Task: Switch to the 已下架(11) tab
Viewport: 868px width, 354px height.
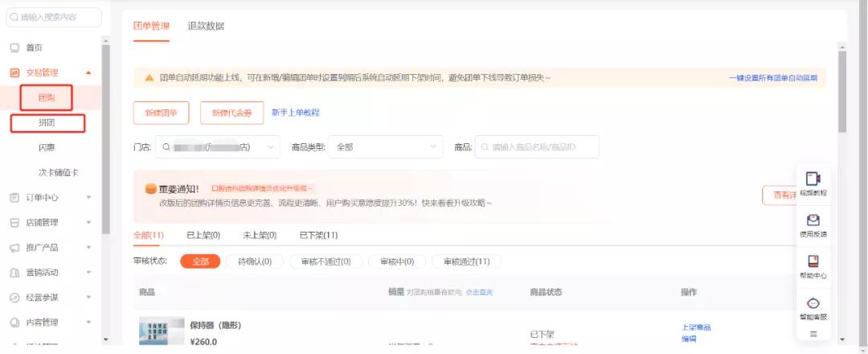Action: [318, 236]
